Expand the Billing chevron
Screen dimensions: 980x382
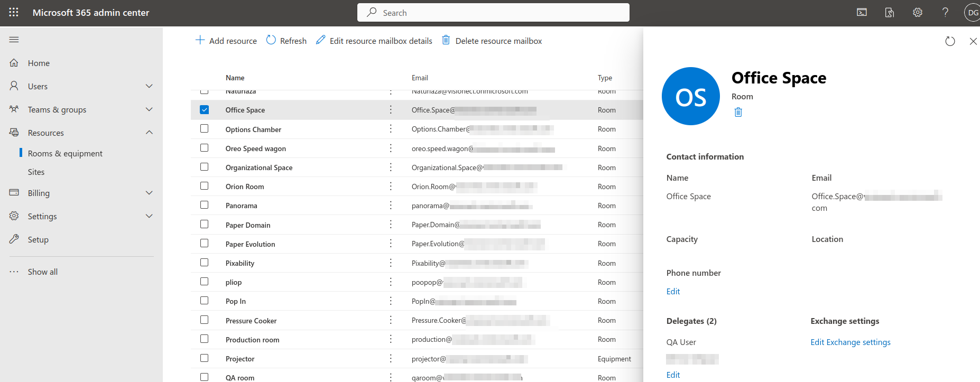[149, 193]
